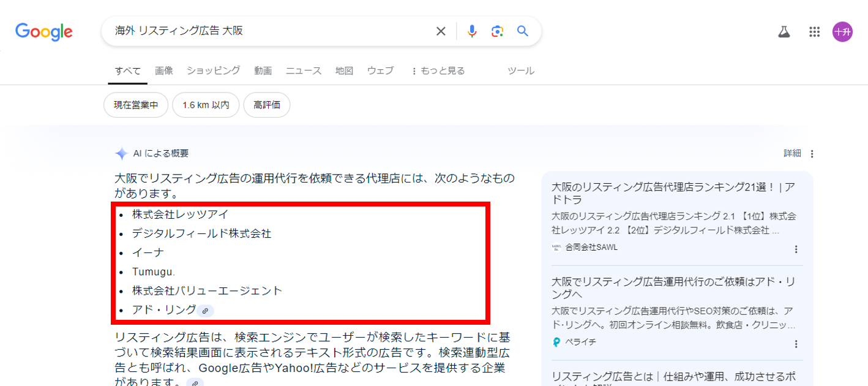Viewport: 868px width, 386px height.
Task: Expand the もっと見る menu
Action: click(438, 70)
